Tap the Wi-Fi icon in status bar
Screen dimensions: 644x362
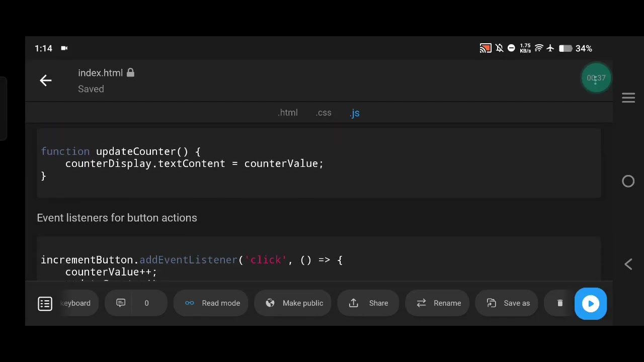[539, 48]
